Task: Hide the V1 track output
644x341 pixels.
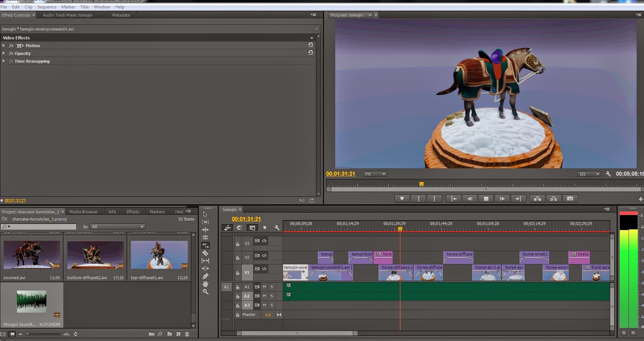Action: (x=264, y=269)
